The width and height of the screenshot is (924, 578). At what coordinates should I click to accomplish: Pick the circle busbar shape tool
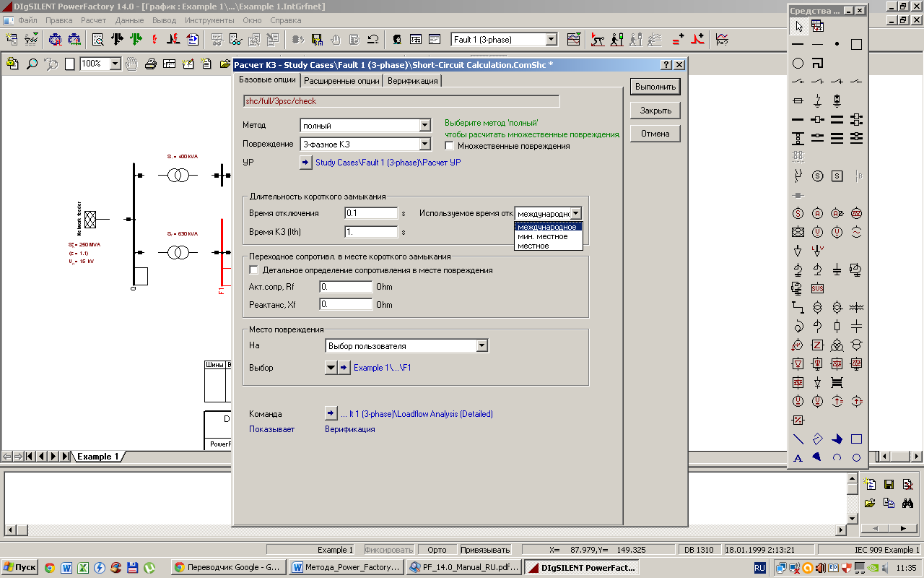pos(798,64)
